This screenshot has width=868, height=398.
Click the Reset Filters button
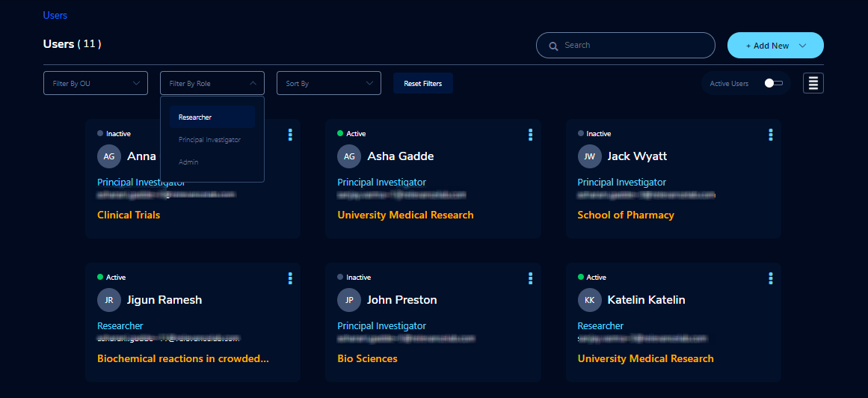[x=423, y=83]
